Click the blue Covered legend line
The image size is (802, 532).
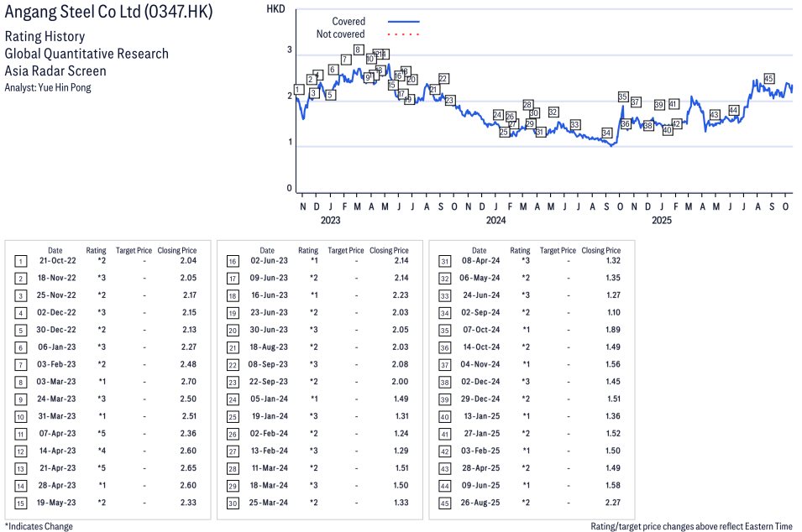pyautogui.click(x=404, y=22)
